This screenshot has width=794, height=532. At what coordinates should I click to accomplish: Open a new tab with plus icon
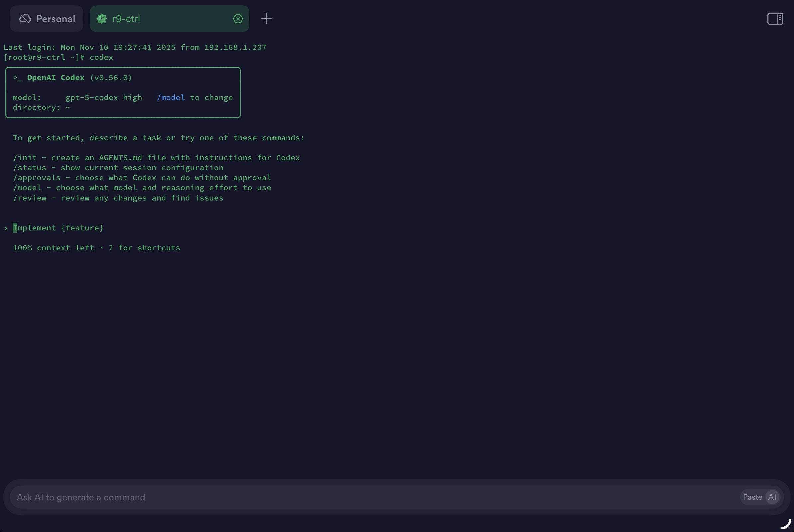tap(266, 19)
